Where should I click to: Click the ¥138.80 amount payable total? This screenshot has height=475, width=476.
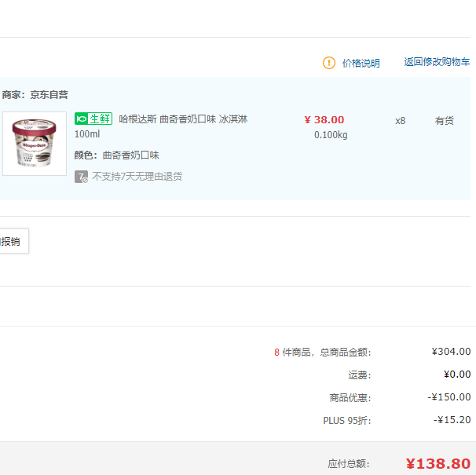tap(438, 463)
